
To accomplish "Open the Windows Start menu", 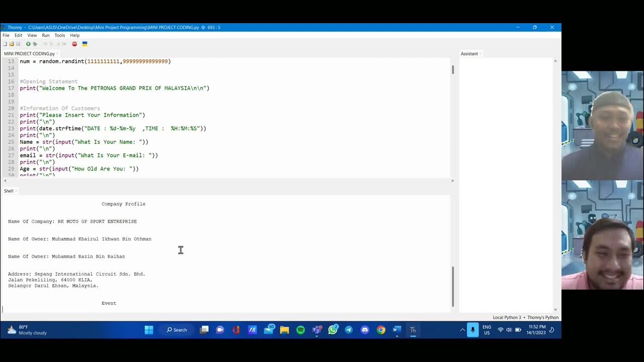I will coord(149,330).
